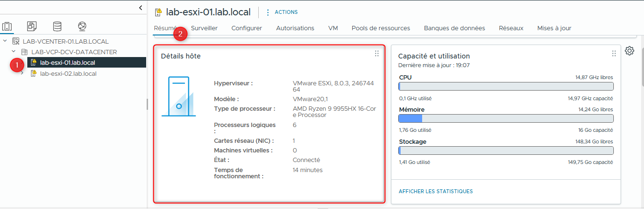Click the Capacité et utilisation heading
Image resolution: width=644 pixels, height=209 pixels.
pyautogui.click(x=434, y=56)
